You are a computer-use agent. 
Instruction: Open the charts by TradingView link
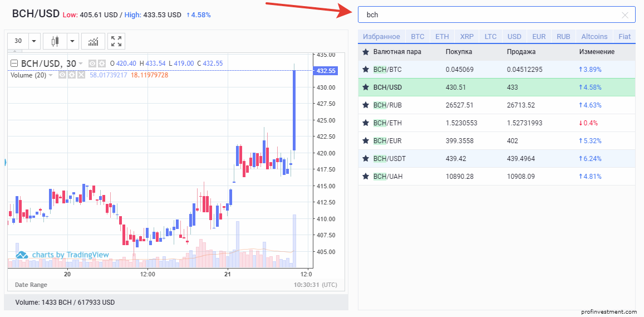coord(62,255)
